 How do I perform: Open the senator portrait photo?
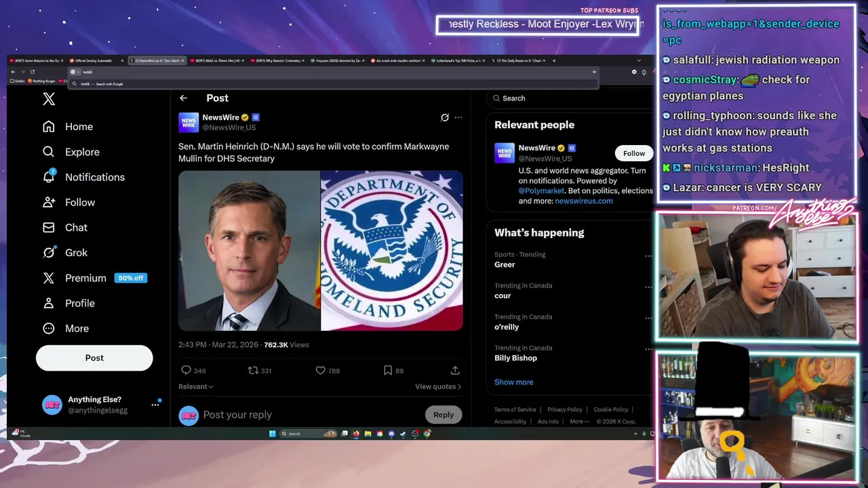point(249,251)
